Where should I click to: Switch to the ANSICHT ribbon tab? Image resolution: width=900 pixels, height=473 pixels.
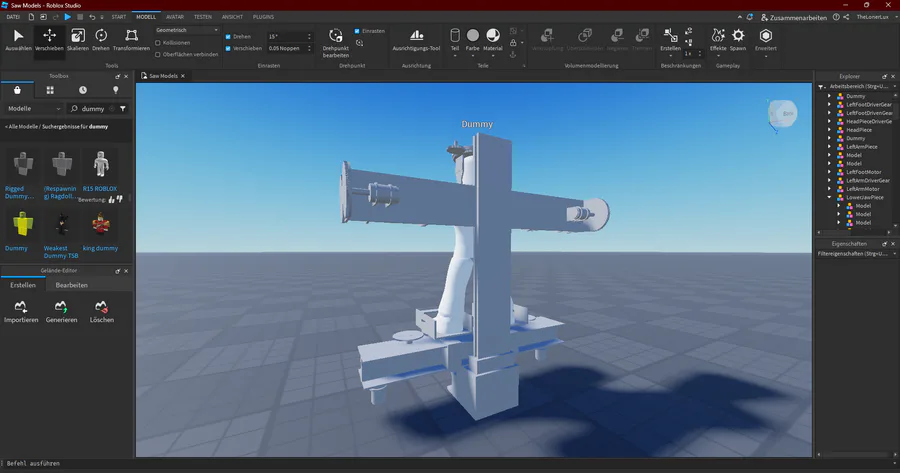232,17
